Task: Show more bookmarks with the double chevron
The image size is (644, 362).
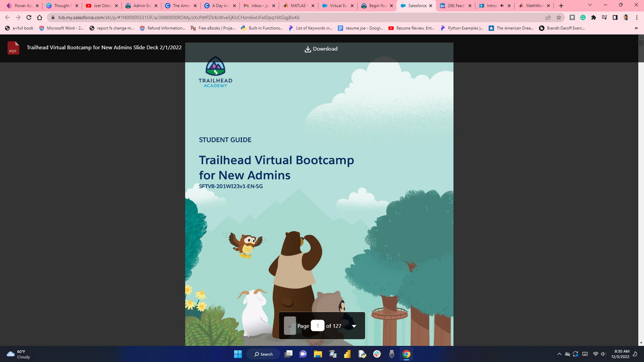Action: (x=636, y=28)
